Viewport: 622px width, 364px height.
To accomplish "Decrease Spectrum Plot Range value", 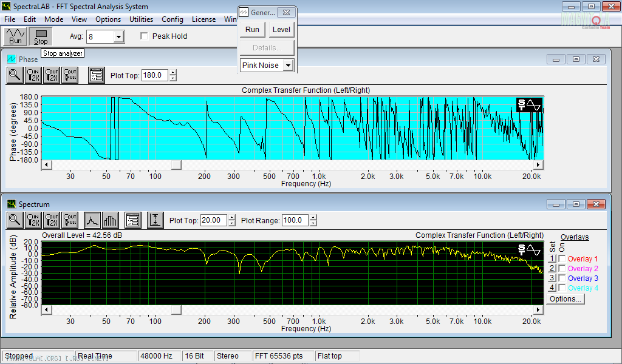I will pyautogui.click(x=313, y=223).
